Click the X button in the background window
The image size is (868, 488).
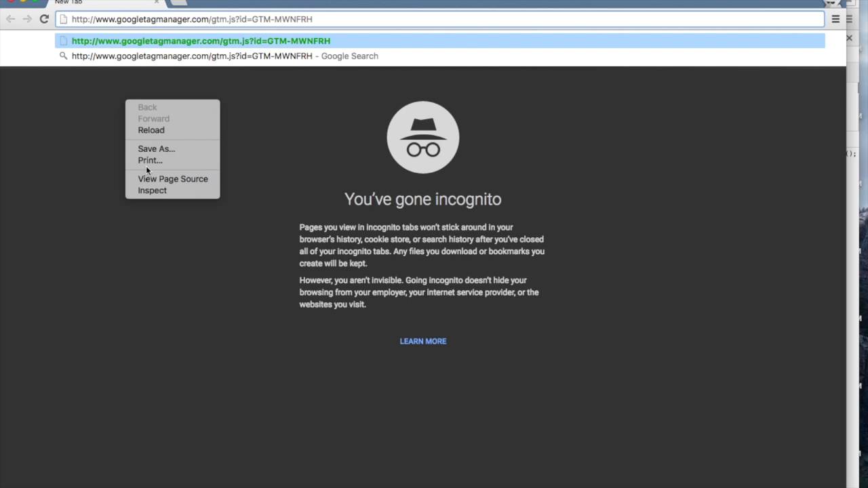849,38
